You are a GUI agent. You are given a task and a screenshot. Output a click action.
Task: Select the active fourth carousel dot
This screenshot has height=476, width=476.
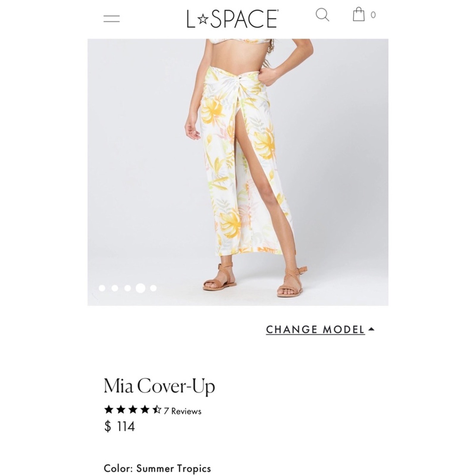[140, 288]
